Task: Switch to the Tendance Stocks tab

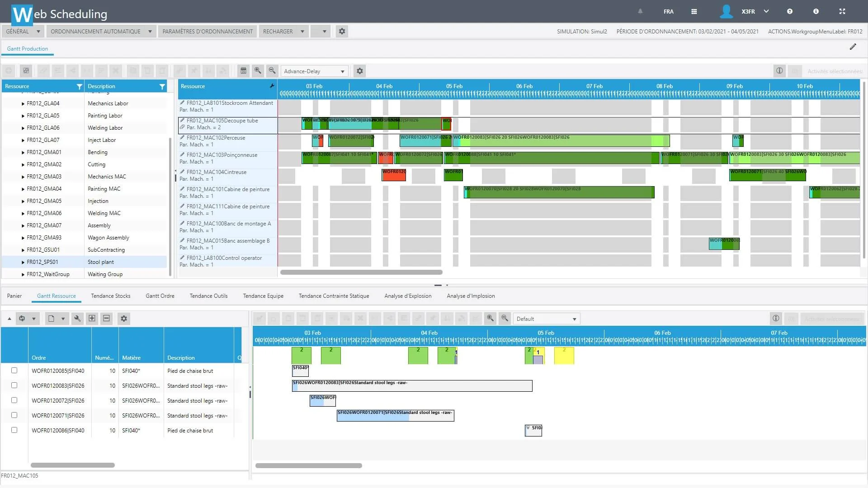Action: click(x=110, y=296)
